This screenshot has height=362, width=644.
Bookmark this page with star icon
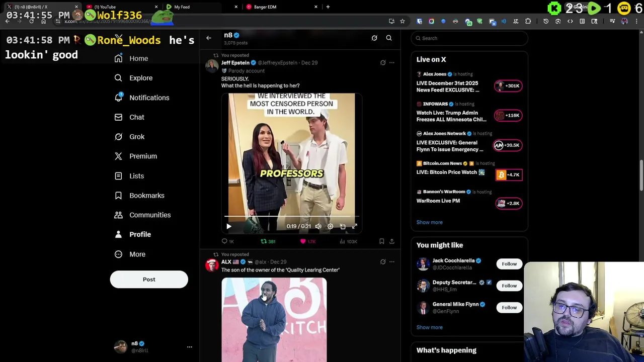tap(403, 21)
